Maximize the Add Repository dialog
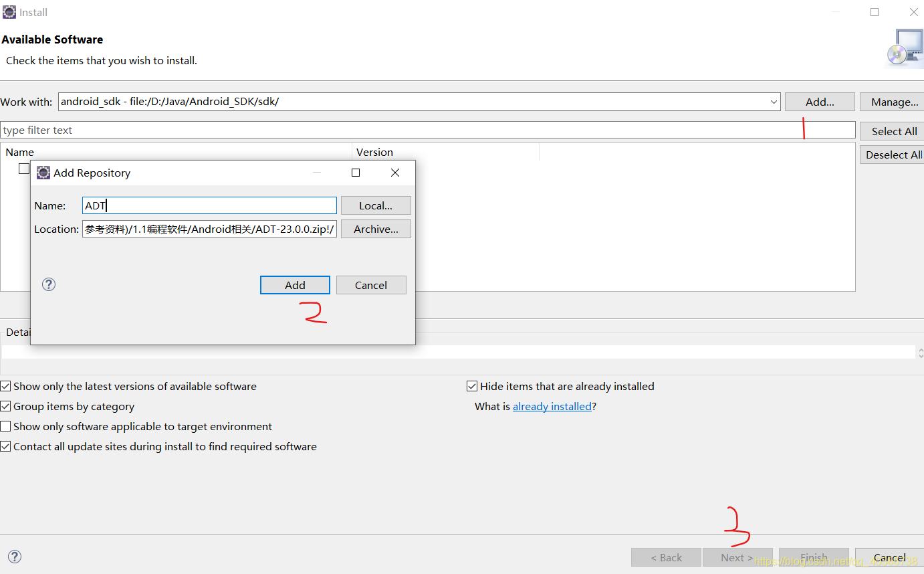 (356, 173)
